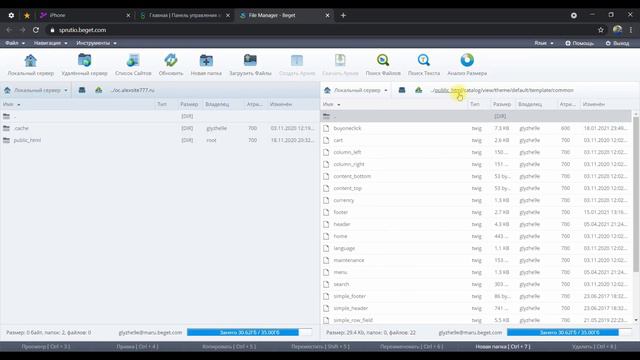Viewport: 640px width, 360px height.
Task: Click the new tab plus button
Action: point(343,15)
